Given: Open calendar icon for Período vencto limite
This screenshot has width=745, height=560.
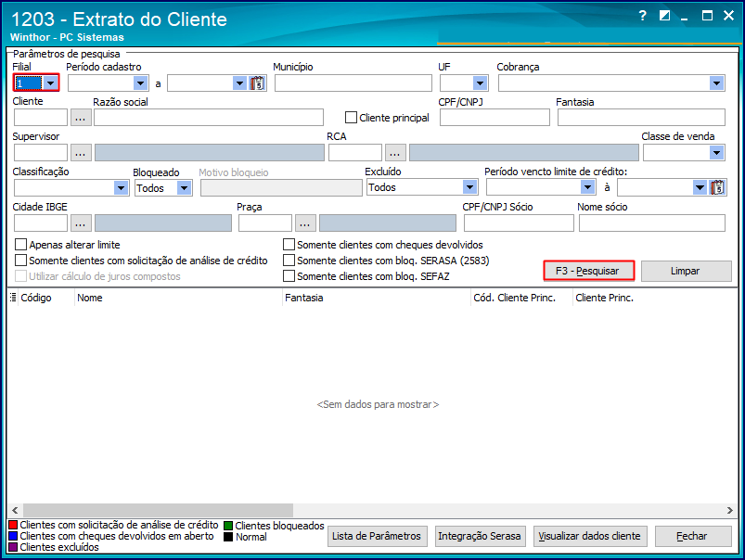Looking at the screenshot, I should coord(717,187).
